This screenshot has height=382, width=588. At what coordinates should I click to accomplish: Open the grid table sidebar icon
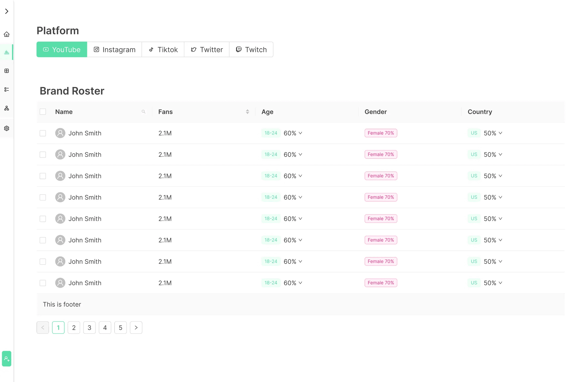pos(7,71)
